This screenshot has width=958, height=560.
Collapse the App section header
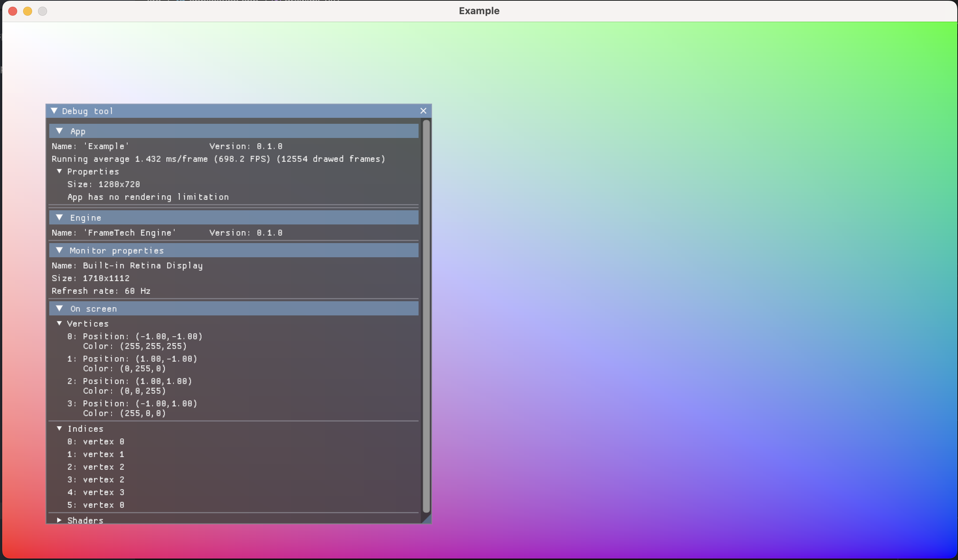(x=59, y=131)
